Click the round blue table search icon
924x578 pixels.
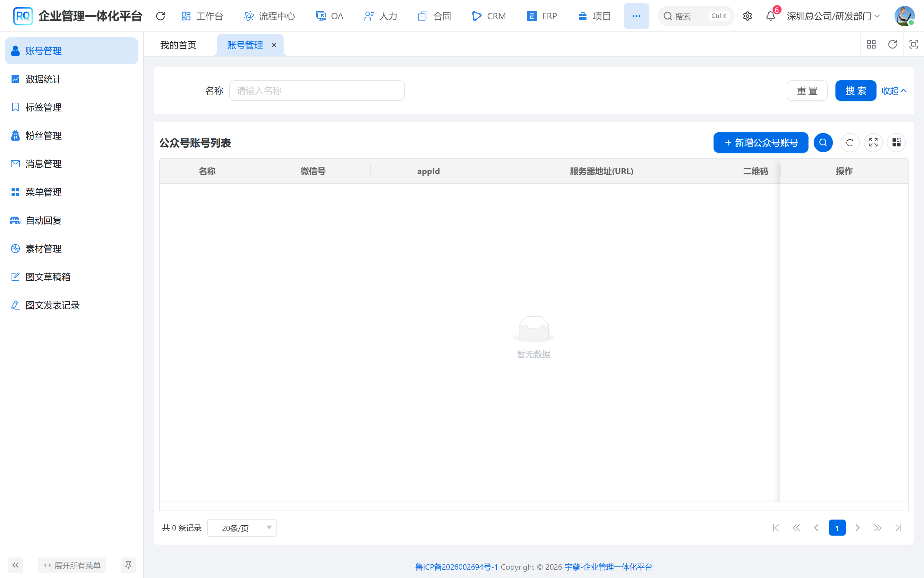pyautogui.click(x=823, y=143)
